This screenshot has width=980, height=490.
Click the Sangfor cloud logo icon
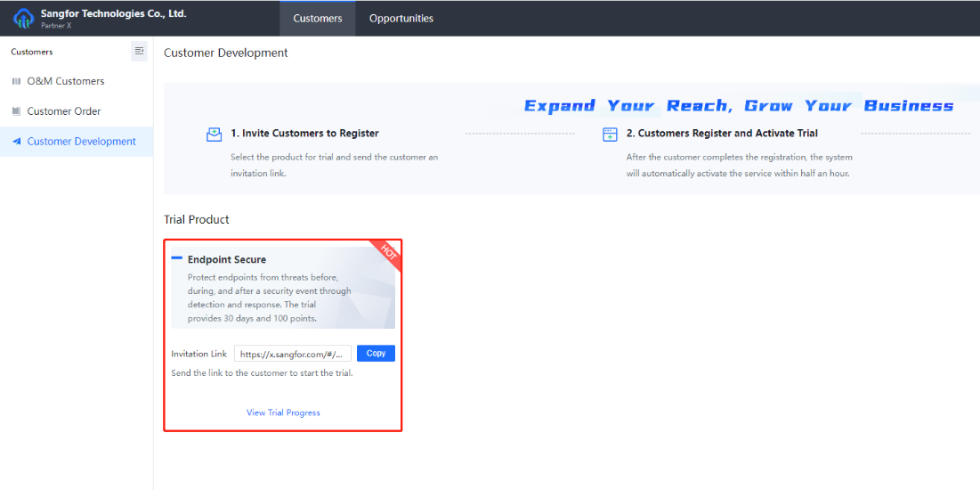[x=23, y=18]
